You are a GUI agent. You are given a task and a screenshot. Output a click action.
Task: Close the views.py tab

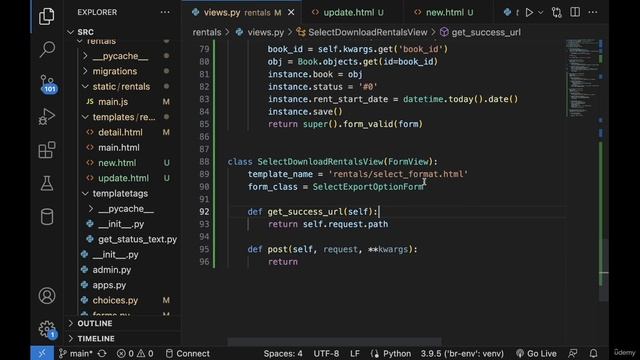291,13
